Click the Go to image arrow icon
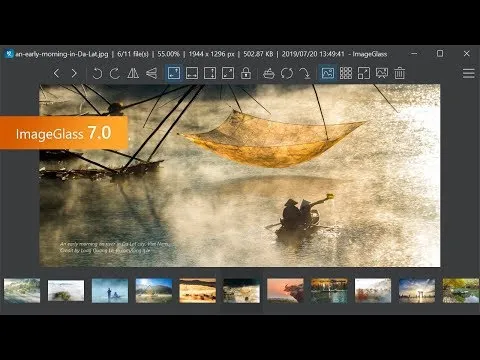The width and height of the screenshot is (480, 360). pyautogui.click(x=304, y=73)
